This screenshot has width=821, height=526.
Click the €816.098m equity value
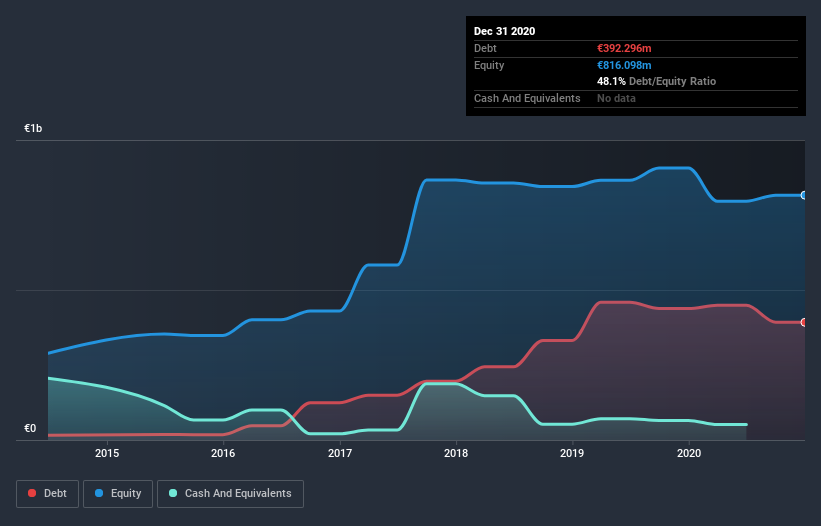click(624, 65)
